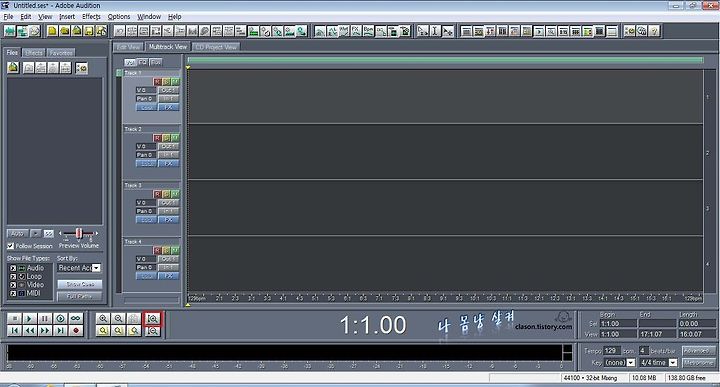Open the Edit menu
This screenshot has width=720, height=387.
click(26, 17)
